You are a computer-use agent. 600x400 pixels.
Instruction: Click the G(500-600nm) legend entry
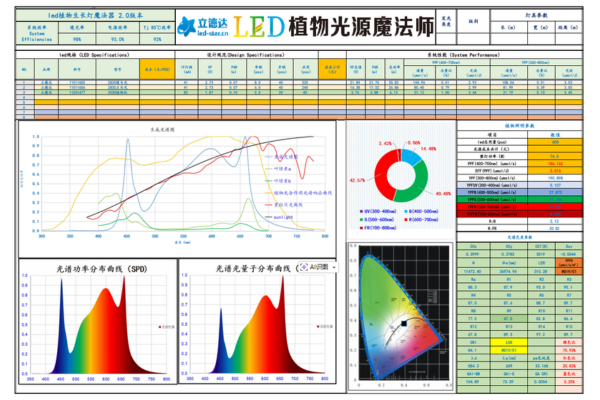[x=377, y=219]
